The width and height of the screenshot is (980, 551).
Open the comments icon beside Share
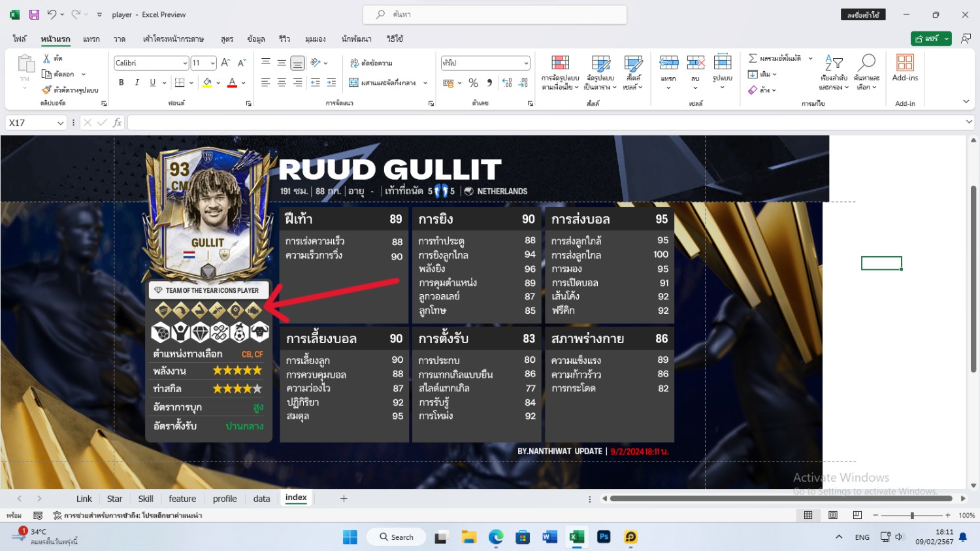coord(966,39)
